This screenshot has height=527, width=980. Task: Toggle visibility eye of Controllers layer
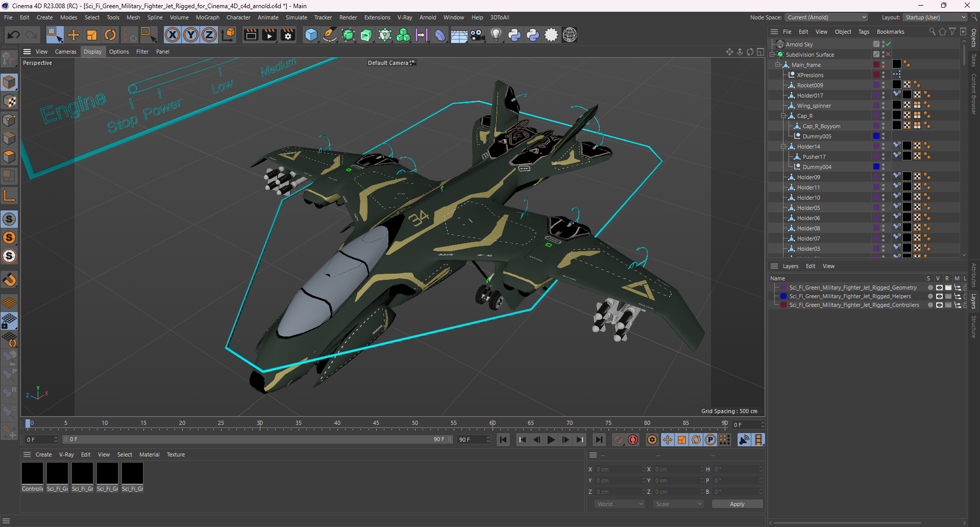[939, 305]
